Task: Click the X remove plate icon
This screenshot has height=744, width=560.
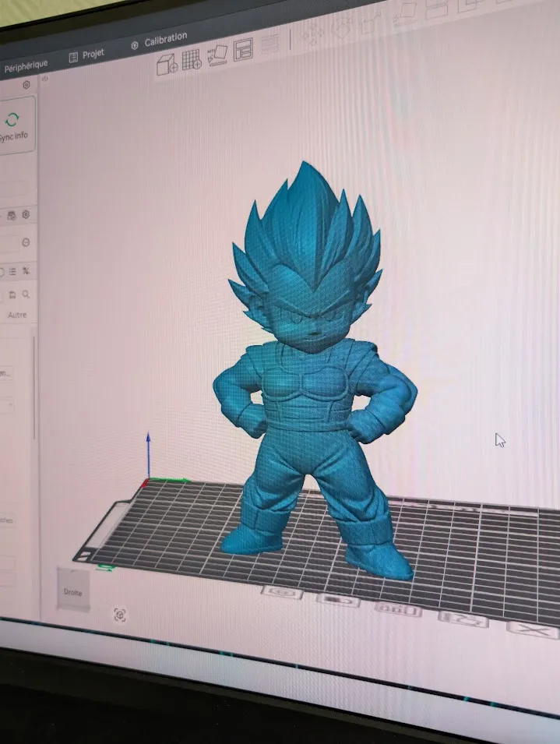Action: [x=534, y=629]
